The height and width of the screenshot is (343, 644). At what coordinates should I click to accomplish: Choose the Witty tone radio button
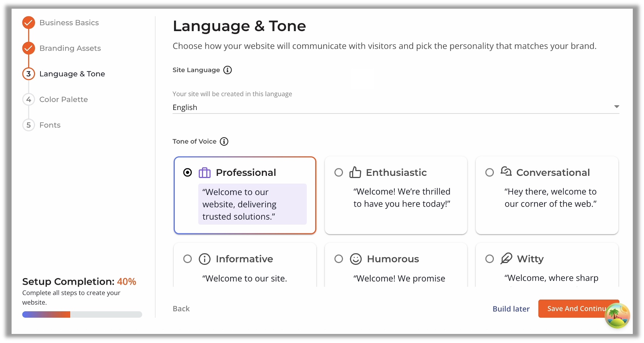click(490, 259)
